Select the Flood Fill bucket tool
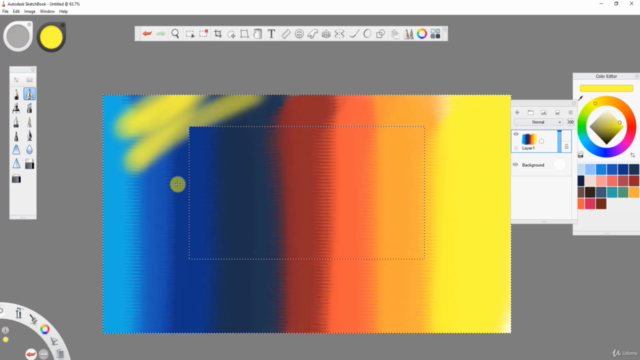The height and width of the screenshot is (360, 640). click(x=258, y=34)
